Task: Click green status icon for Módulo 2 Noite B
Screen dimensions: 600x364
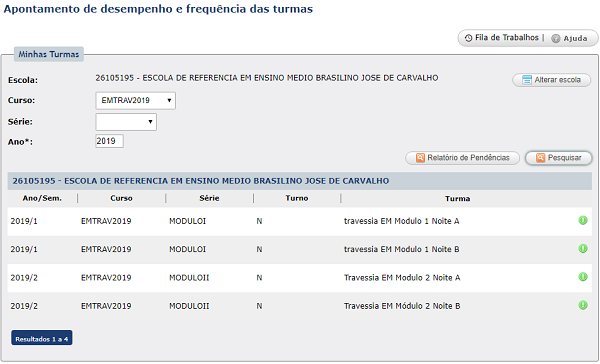Action: click(582, 305)
